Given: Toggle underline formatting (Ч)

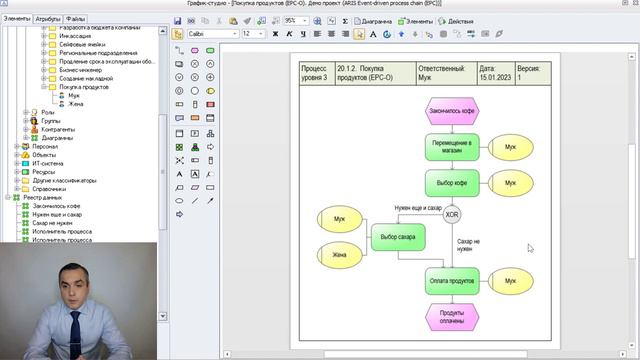Looking at the screenshot, I should click(303, 34).
